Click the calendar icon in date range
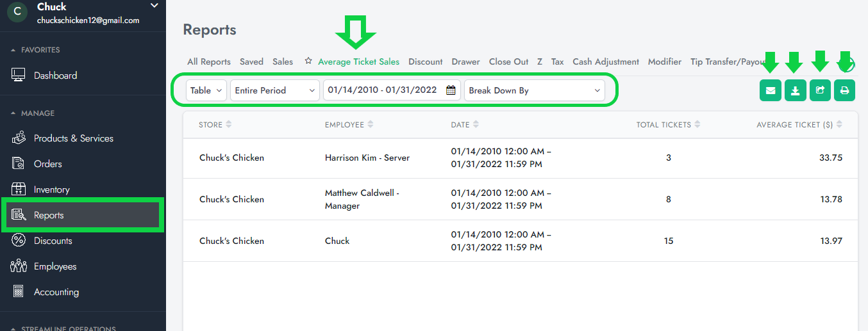 tap(451, 90)
